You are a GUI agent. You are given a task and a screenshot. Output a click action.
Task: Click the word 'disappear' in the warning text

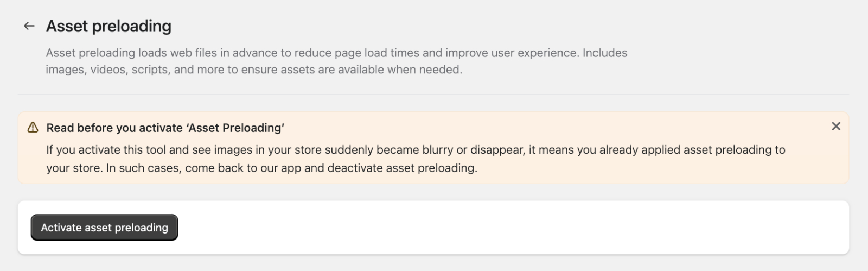pyautogui.click(x=495, y=149)
